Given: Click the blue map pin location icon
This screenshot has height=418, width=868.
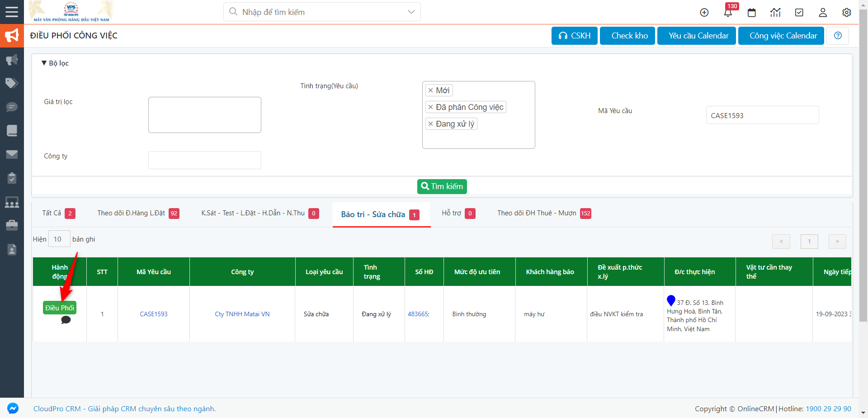Looking at the screenshot, I should click(671, 300).
